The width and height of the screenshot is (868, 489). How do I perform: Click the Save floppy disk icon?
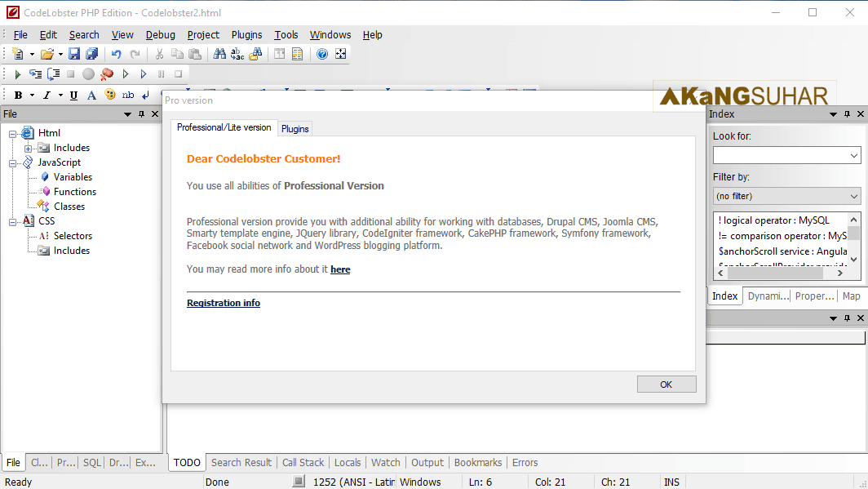(74, 54)
